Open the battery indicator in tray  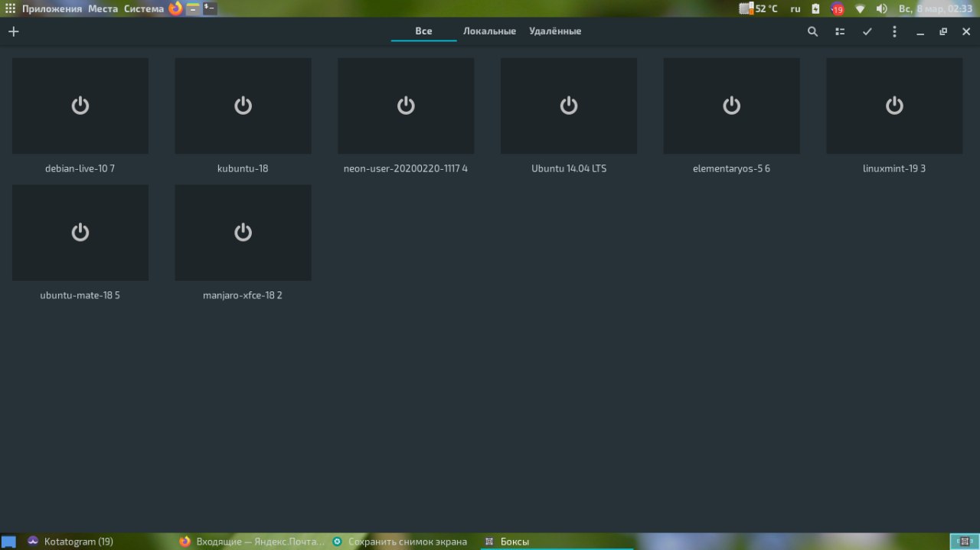pyautogui.click(x=815, y=9)
